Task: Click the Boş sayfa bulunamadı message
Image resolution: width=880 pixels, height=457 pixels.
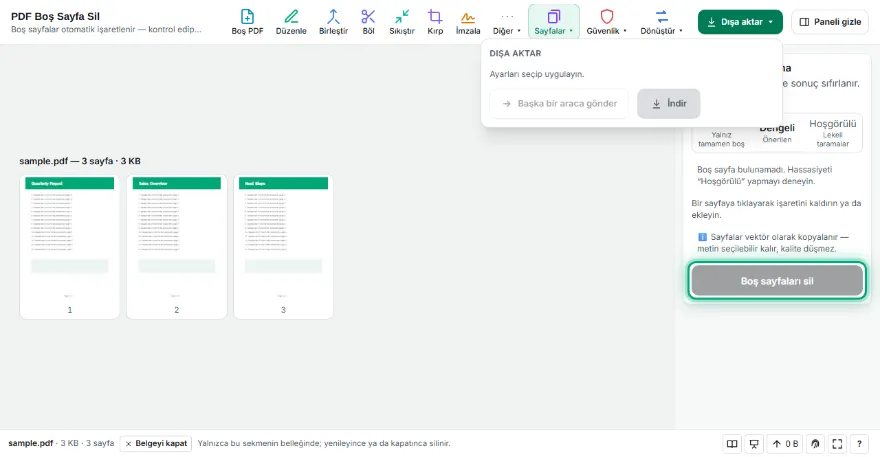Action: (x=764, y=175)
